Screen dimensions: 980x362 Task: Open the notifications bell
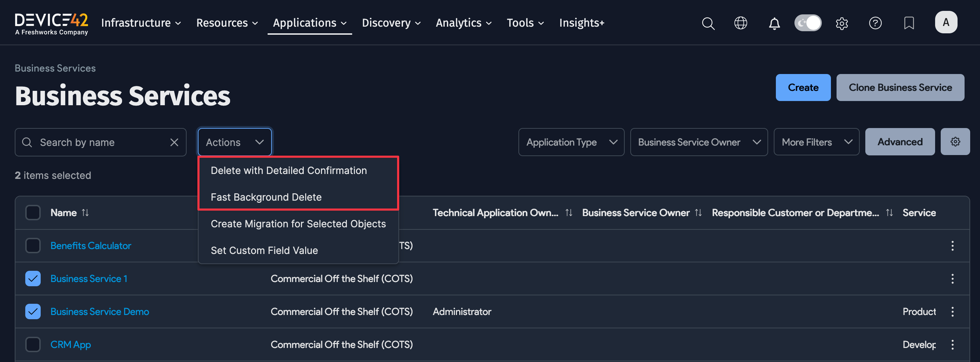point(774,23)
